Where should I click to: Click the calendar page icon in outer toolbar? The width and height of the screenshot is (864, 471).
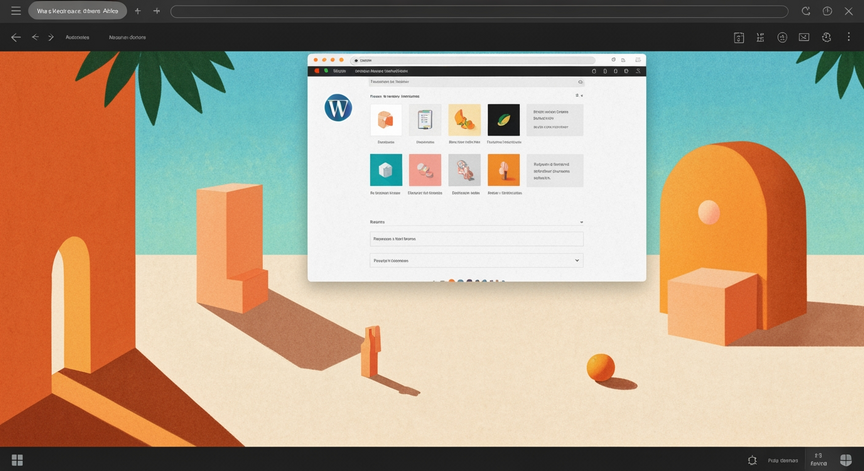pos(739,37)
